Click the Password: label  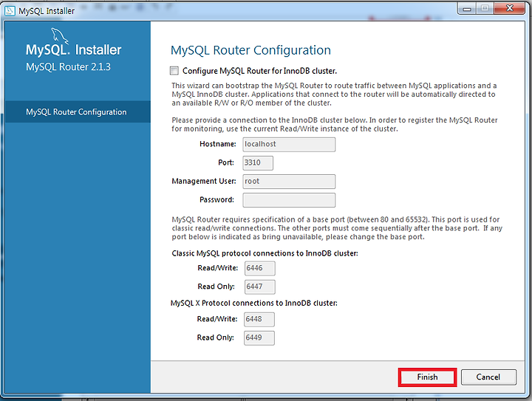[216, 199]
